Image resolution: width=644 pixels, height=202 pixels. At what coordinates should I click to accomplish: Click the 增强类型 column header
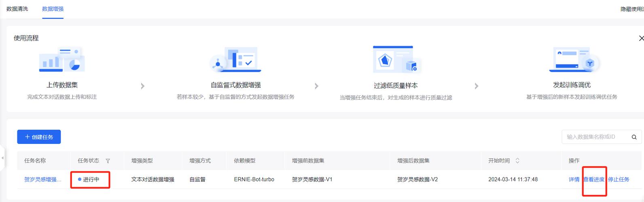point(142,161)
